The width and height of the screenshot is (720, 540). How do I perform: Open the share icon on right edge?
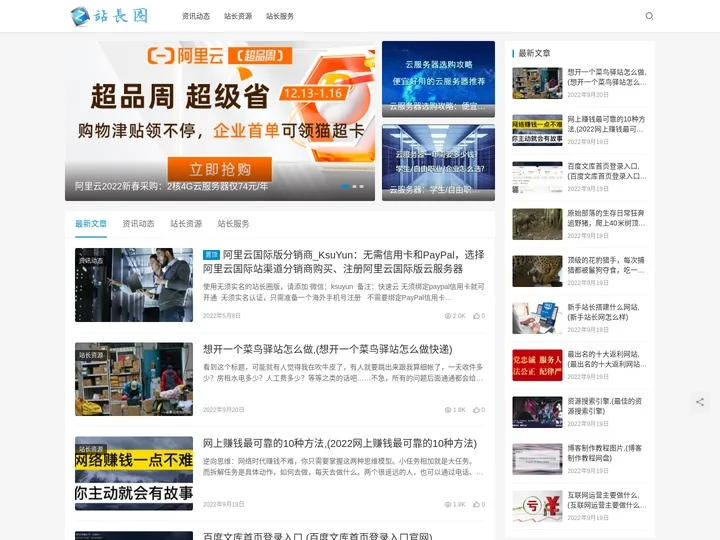click(700, 402)
